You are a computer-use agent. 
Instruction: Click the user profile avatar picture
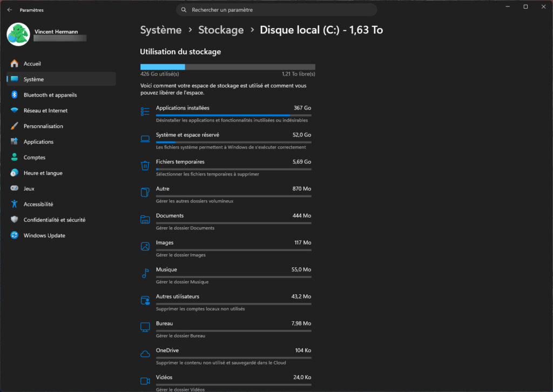pos(18,35)
